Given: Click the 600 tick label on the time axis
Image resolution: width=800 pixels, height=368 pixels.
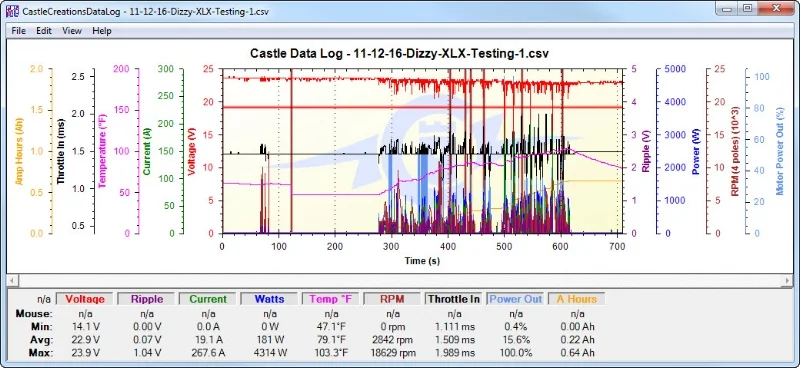Looking at the screenshot, I should pos(561,247).
